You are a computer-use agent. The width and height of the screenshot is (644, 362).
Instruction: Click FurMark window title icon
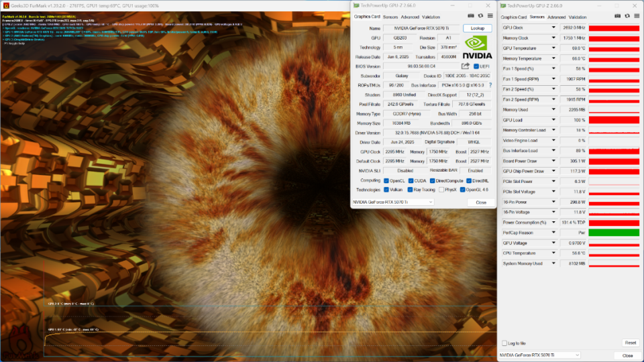pyautogui.click(x=6, y=6)
